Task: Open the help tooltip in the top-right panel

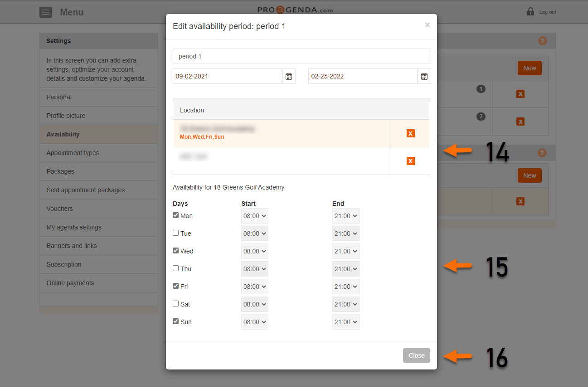Action: 542,41
